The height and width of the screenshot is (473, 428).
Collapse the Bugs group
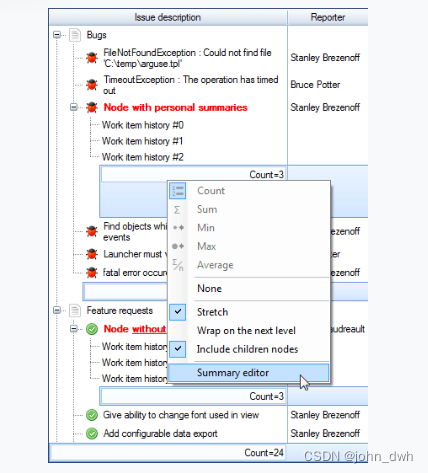pyautogui.click(x=57, y=35)
